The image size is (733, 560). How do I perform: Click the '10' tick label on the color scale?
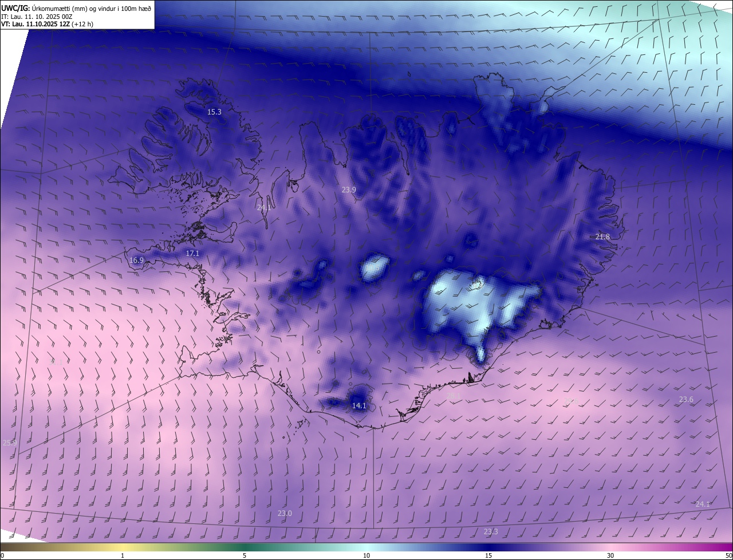[366, 555]
